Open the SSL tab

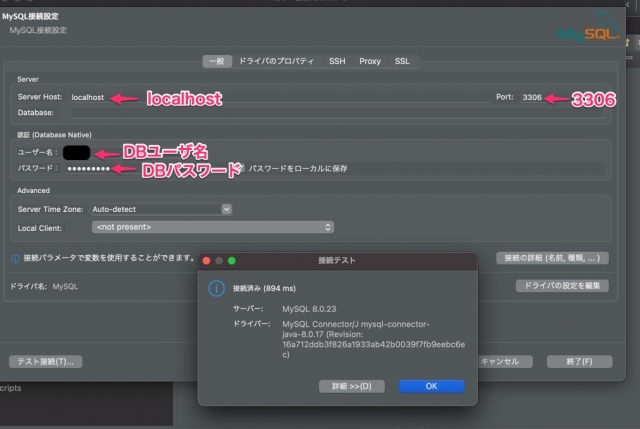tap(402, 61)
